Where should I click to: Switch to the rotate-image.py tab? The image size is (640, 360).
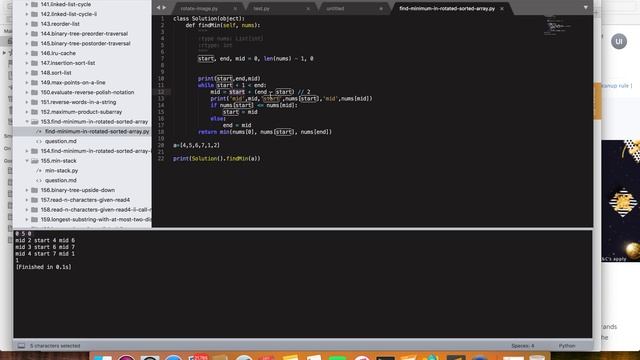[x=199, y=9]
